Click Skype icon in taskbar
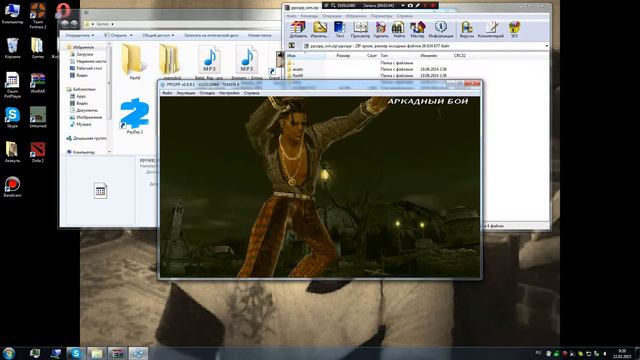Image resolution: width=640 pixels, height=360 pixels. click(x=76, y=353)
